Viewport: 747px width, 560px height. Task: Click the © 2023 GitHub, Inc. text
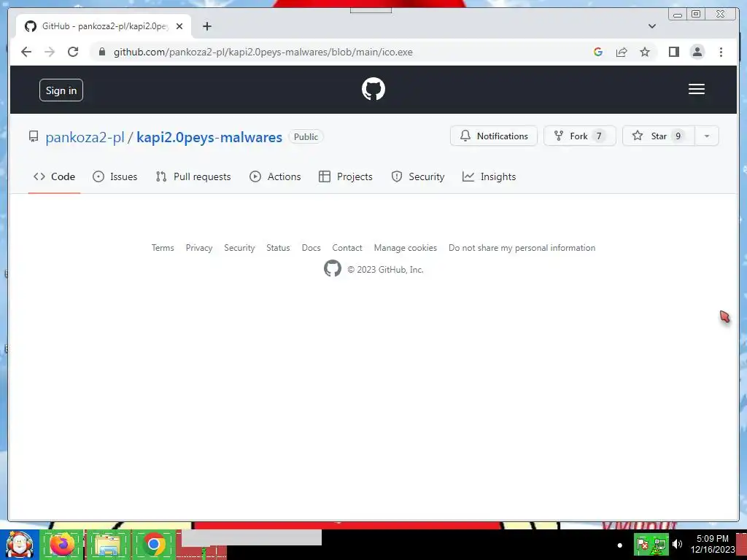385,270
